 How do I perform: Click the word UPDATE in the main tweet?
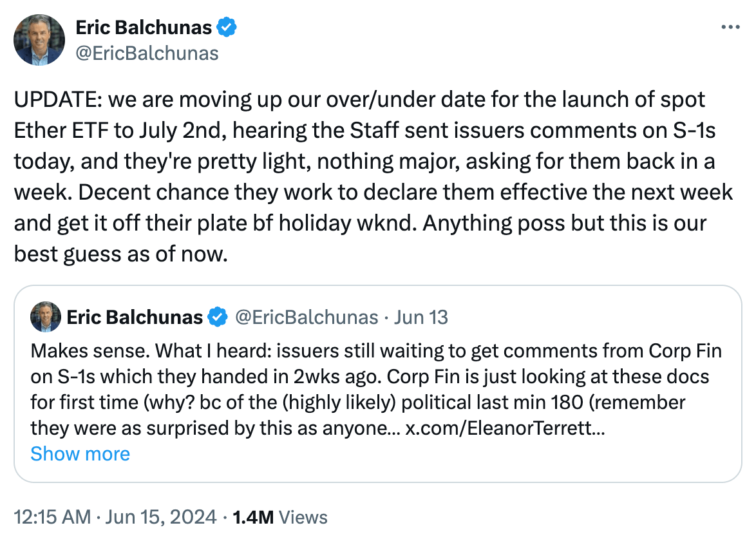click(56, 100)
